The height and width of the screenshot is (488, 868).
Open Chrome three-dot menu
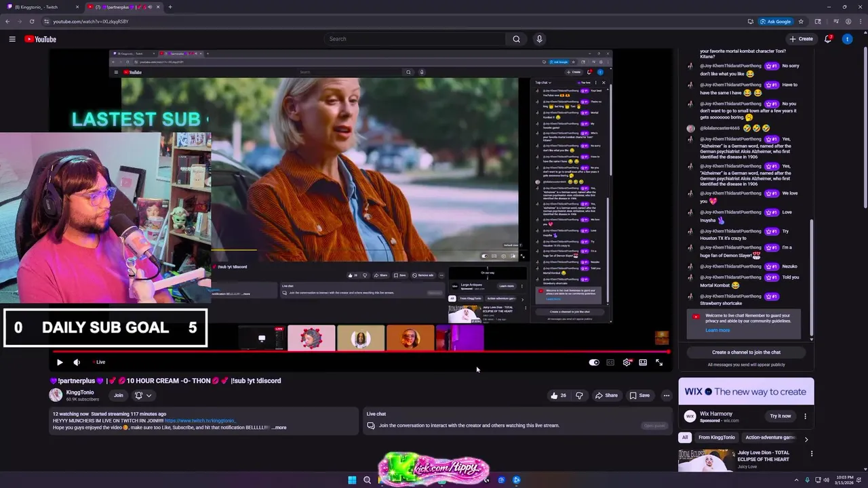(x=860, y=22)
